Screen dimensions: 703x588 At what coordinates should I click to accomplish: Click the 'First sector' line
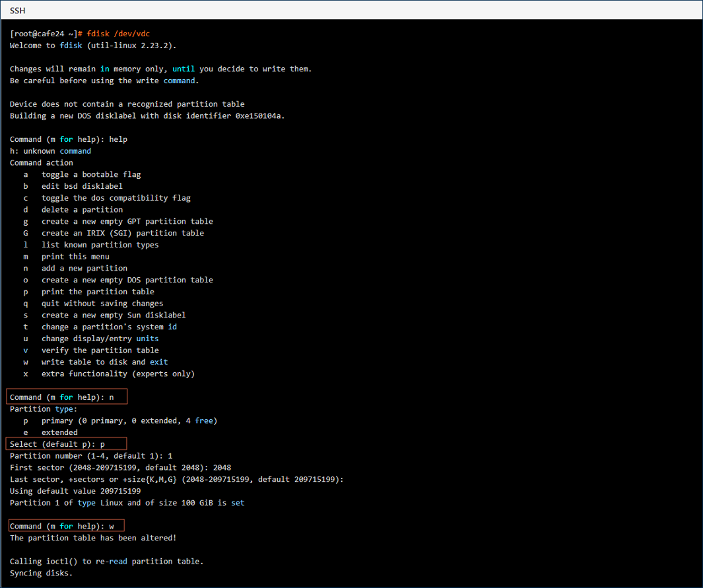pyautogui.click(x=121, y=467)
